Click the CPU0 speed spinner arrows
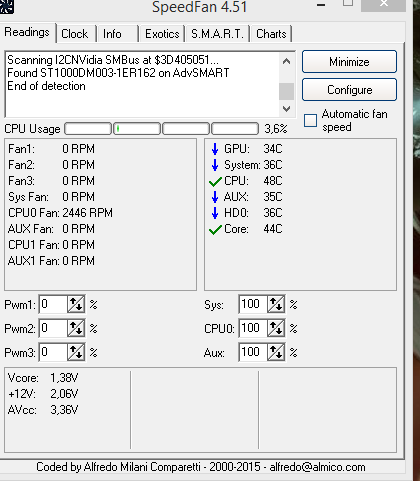This screenshot has height=481, width=420. (x=276, y=328)
